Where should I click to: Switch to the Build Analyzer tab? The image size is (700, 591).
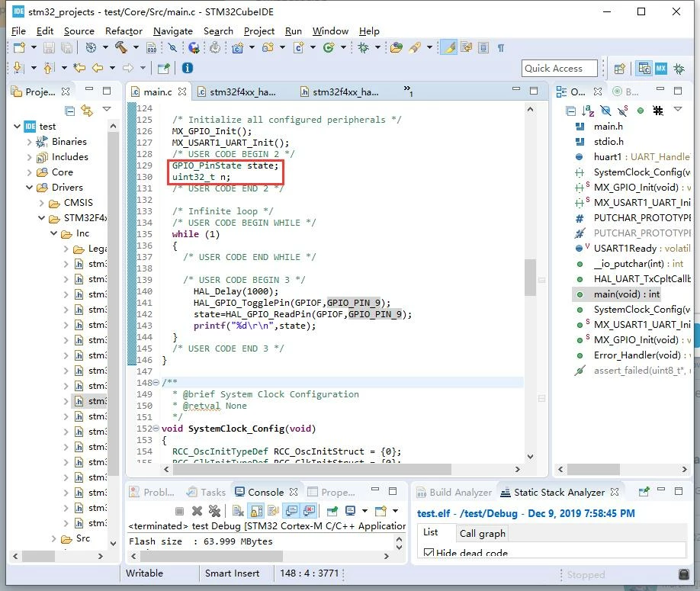(454, 492)
